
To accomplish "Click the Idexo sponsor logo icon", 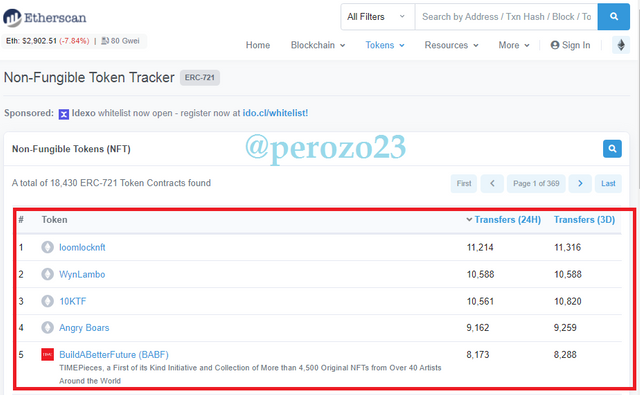I will click(x=64, y=114).
